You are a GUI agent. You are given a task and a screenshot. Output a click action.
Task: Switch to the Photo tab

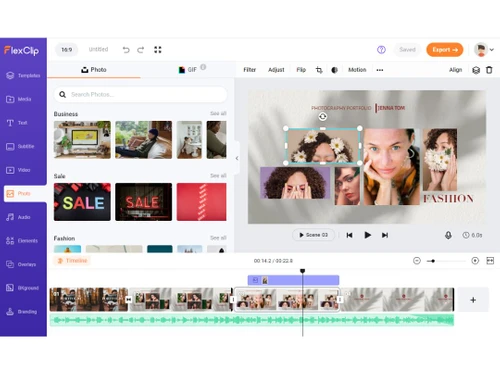pos(94,70)
